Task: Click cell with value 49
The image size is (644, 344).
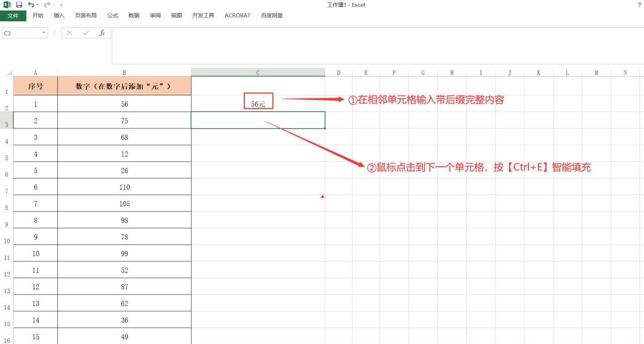Action: coord(124,336)
